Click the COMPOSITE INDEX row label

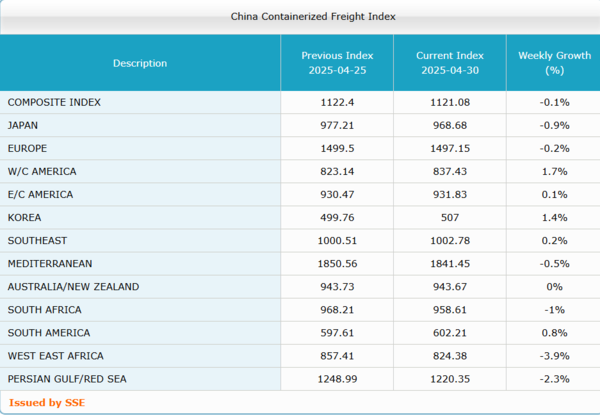point(54,102)
